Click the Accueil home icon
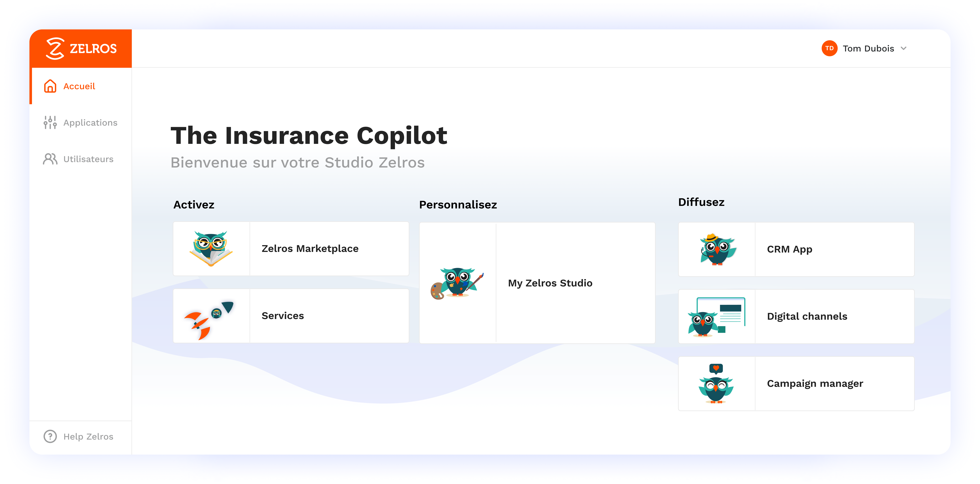 coord(50,86)
